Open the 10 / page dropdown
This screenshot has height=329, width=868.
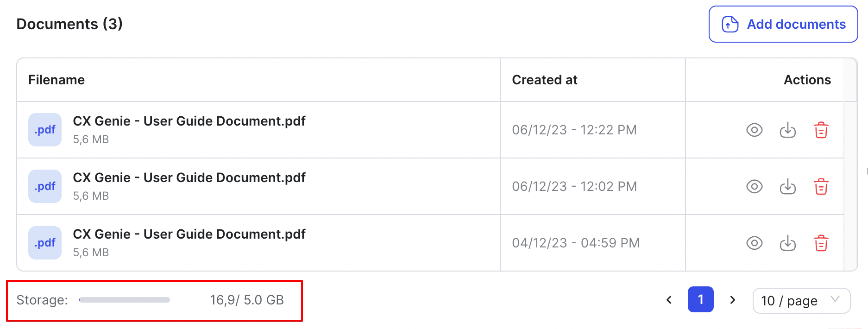[801, 301]
